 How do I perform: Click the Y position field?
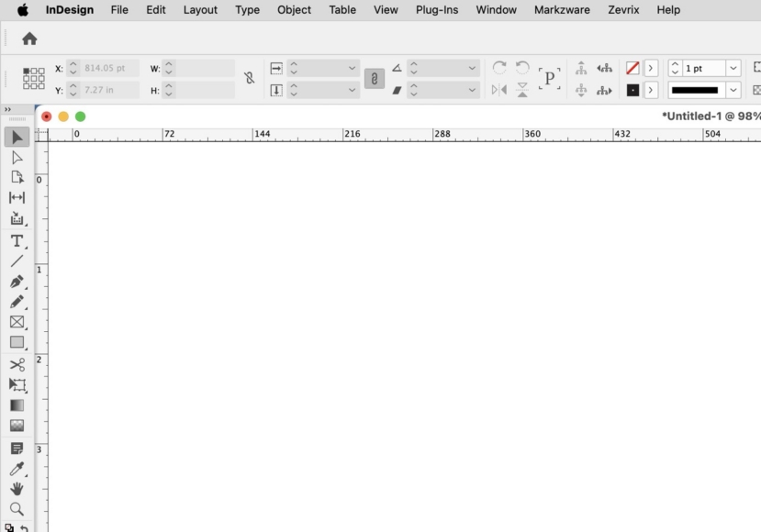[x=110, y=90]
